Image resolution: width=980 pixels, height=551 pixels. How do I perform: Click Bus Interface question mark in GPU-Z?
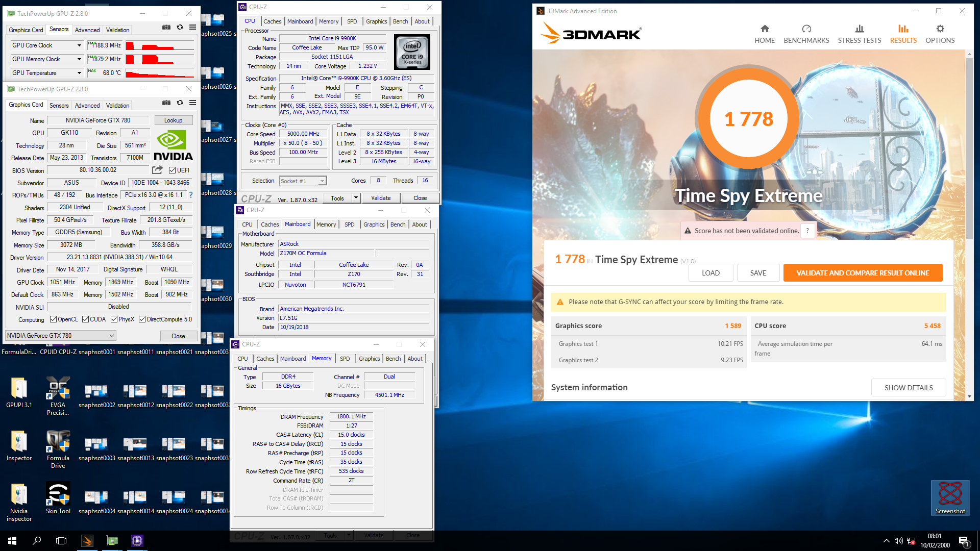pos(191,195)
